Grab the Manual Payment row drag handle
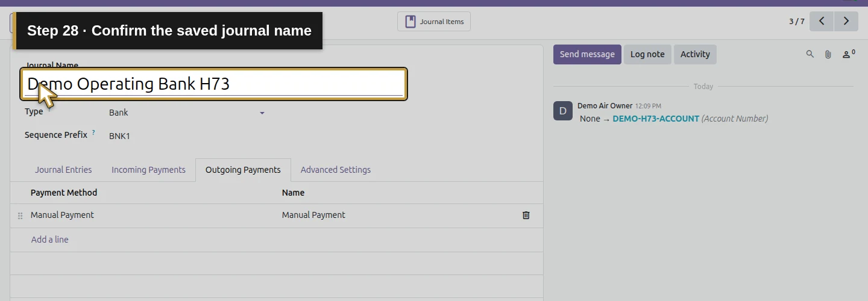 click(20, 216)
